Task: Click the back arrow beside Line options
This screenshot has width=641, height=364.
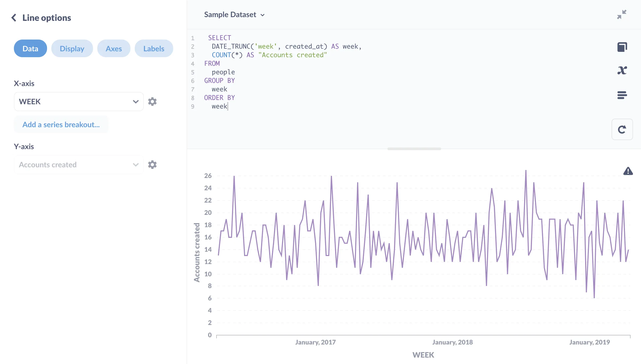Action: (x=14, y=18)
